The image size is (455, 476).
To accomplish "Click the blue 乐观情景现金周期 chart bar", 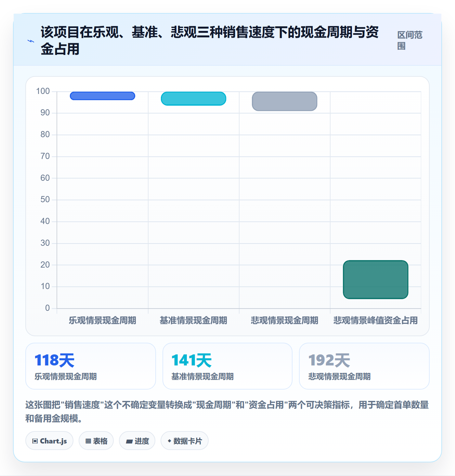I will (x=102, y=96).
